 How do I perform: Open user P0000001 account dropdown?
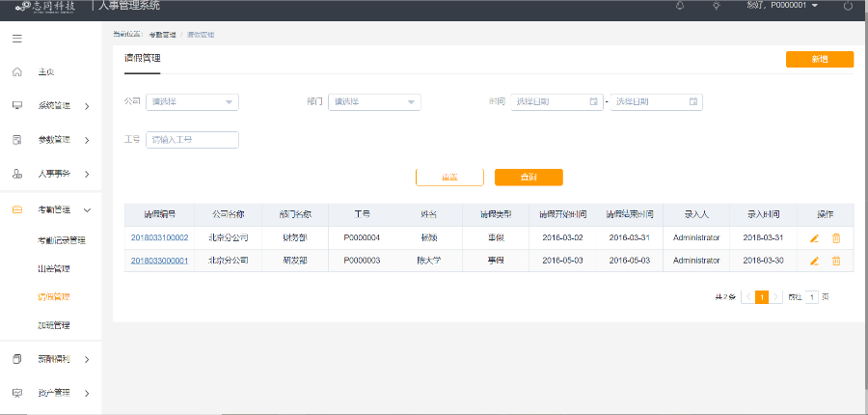point(782,6)
